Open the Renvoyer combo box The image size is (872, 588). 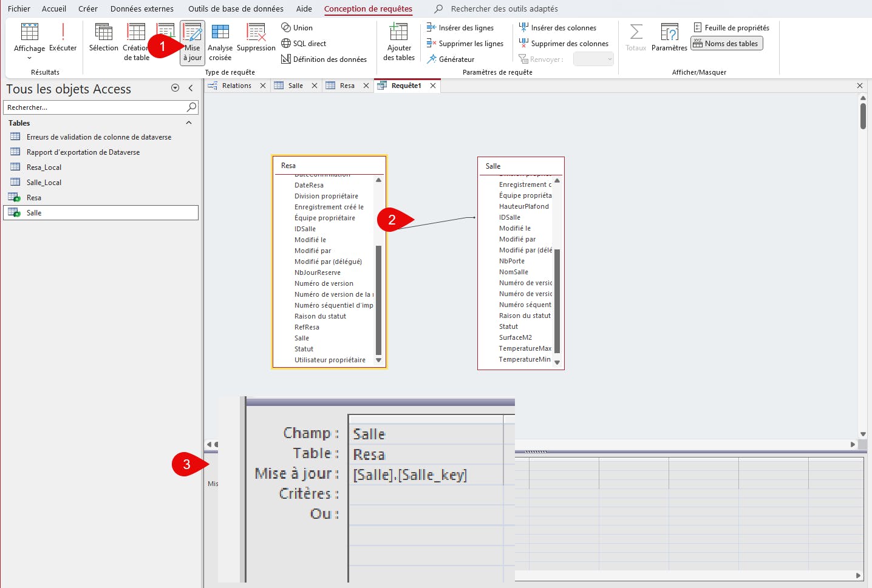point(593,59)
